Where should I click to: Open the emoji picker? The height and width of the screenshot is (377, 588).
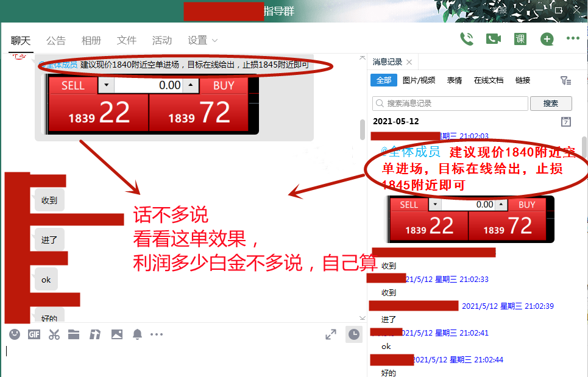15,334
